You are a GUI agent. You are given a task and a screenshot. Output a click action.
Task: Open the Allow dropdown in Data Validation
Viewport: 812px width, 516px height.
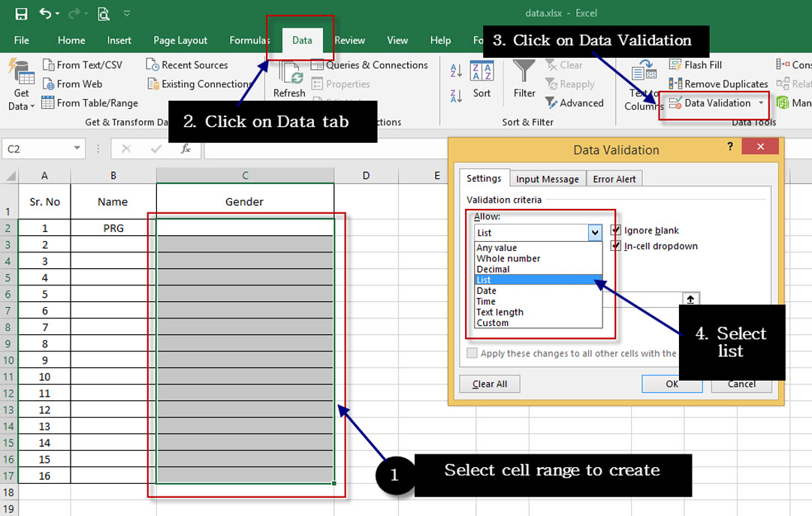(x=596, y=233)
